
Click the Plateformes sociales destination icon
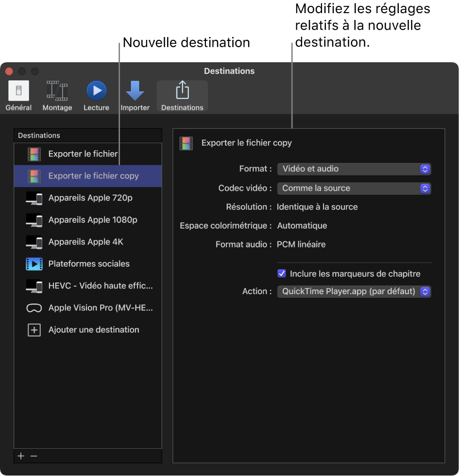(34, 264)
